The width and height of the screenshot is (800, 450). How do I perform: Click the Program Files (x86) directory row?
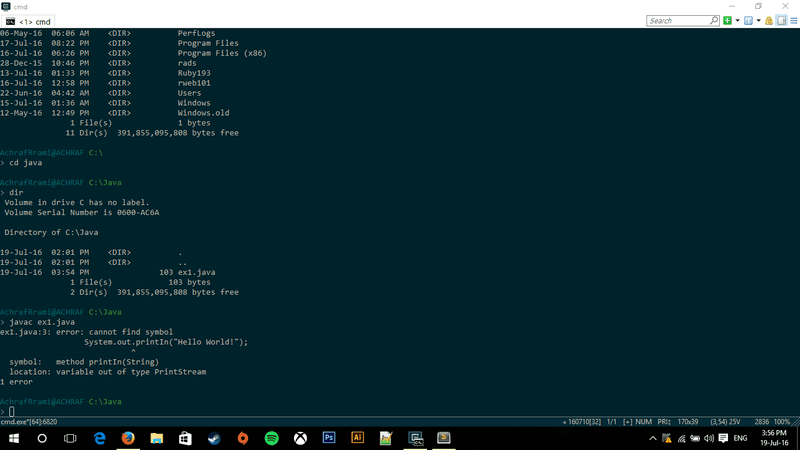point(133,53)
